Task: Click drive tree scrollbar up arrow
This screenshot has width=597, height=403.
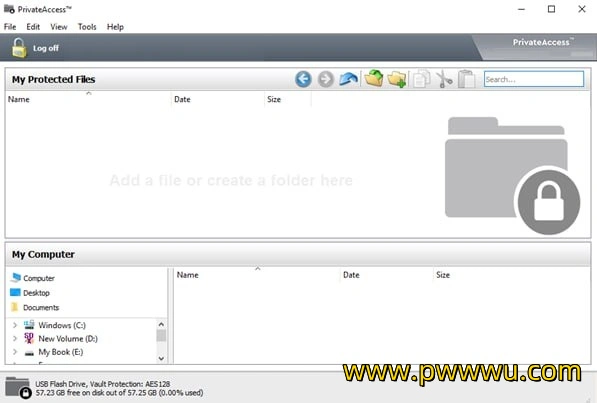Action: tap(161, 324)
